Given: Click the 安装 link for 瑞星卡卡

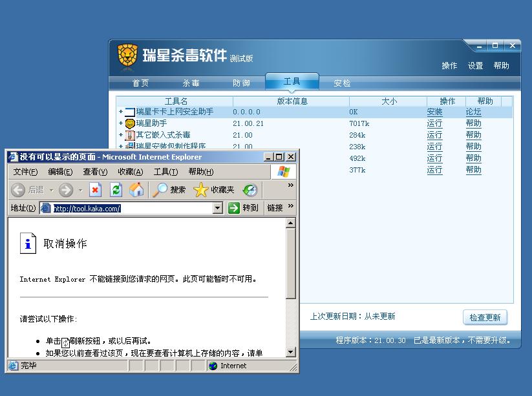Looking at the screenshot, I should coord(434,112).
